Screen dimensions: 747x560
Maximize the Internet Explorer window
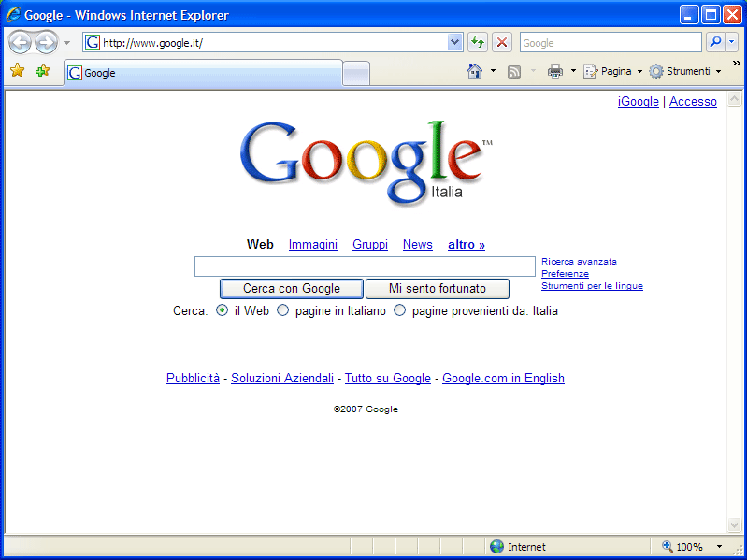coord(711,15)
